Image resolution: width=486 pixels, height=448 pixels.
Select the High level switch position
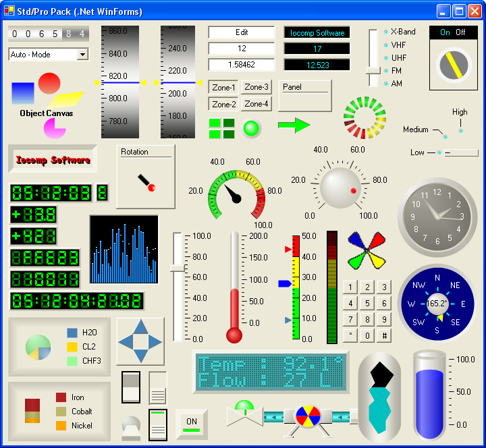click(x=461, y=131)
